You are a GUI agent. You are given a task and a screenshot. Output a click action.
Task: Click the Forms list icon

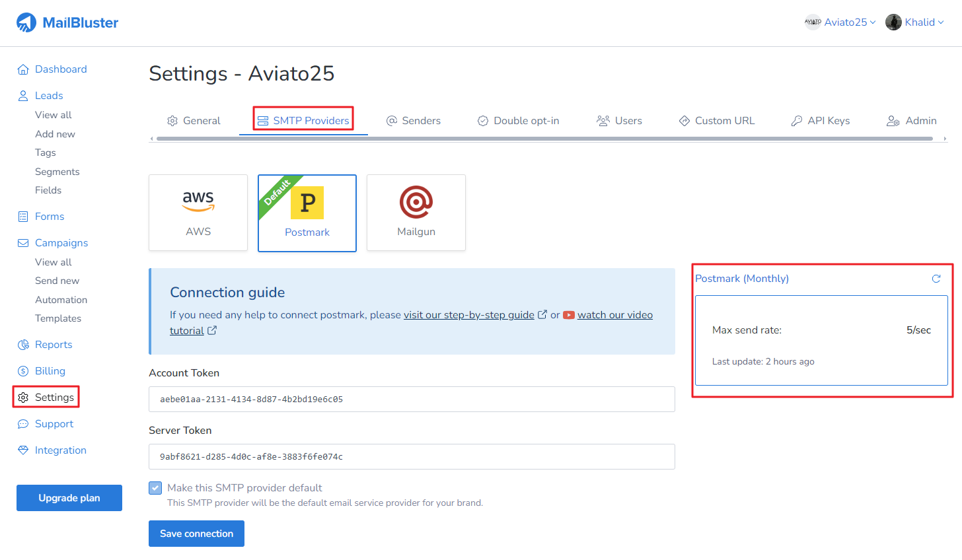(23, 217)
